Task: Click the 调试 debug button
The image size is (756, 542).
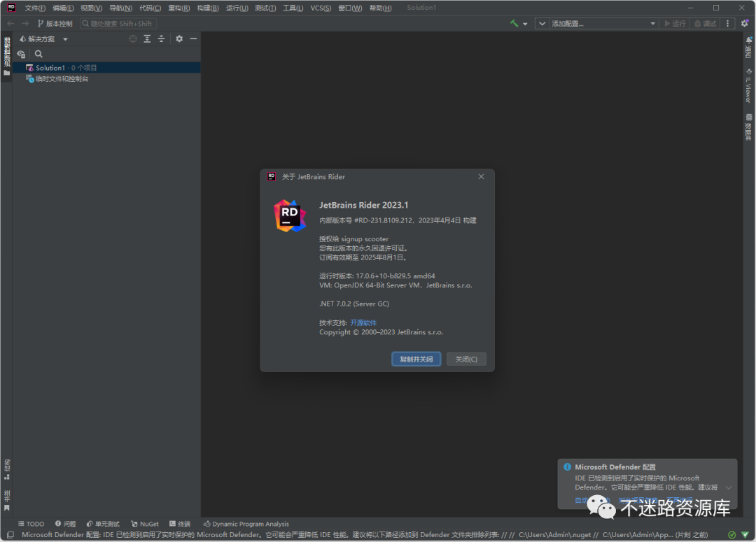Action: (x=705, y=24)
